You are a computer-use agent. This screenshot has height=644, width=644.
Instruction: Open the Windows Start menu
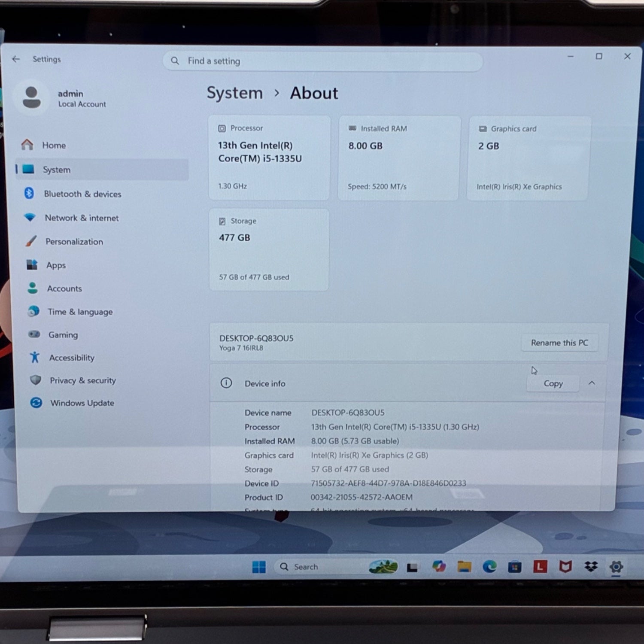[x=259, y=567]
